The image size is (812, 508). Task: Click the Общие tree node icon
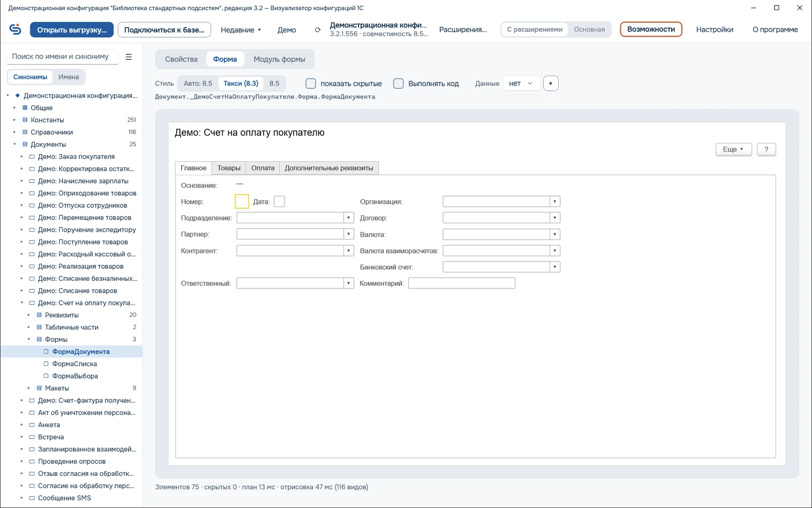coord(25,108)
